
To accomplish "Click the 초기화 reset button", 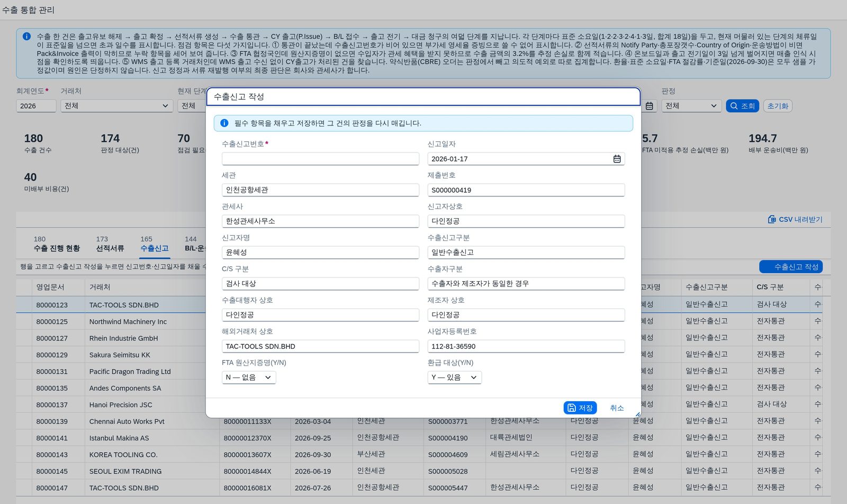I will click(x=778, y=106).
